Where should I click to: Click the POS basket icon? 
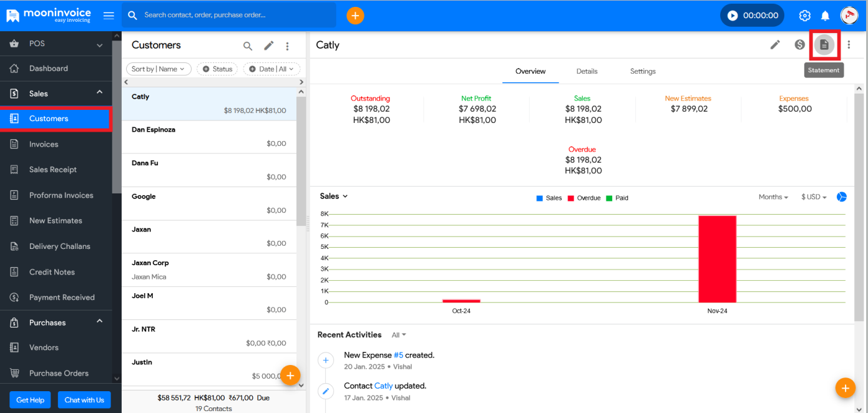point(14,44)
